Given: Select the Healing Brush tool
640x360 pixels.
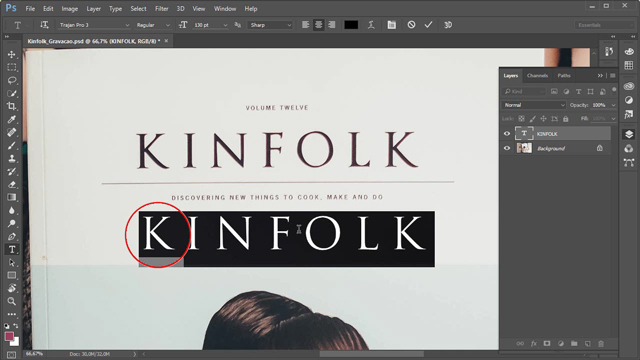Looking at the screenshot, I should point(11,132).
